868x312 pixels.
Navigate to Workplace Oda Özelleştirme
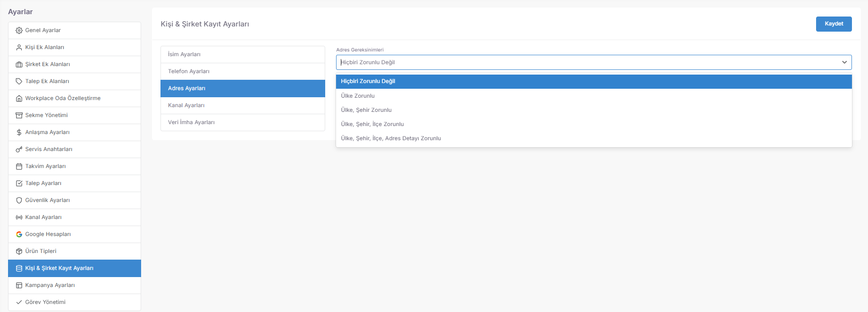click(75, 98)
